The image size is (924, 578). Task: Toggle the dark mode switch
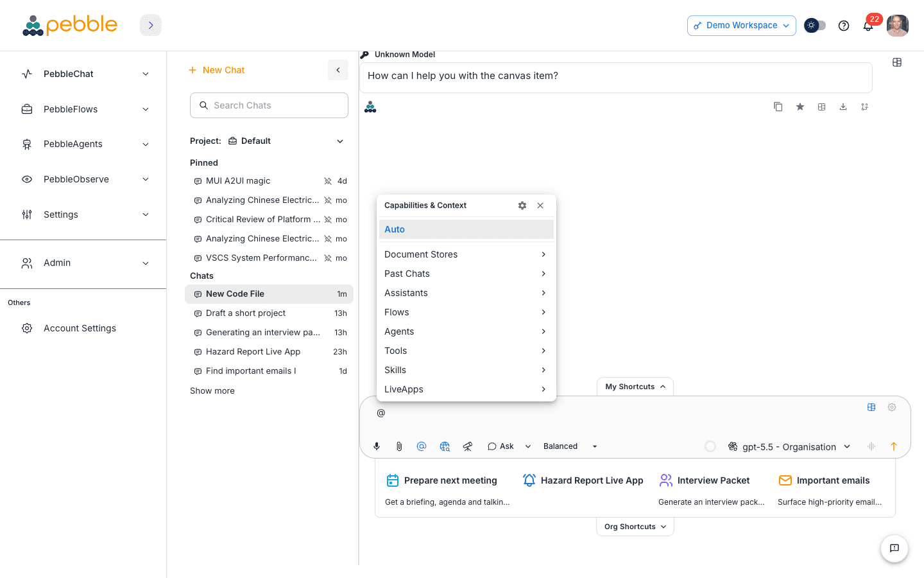click(815, 26)
